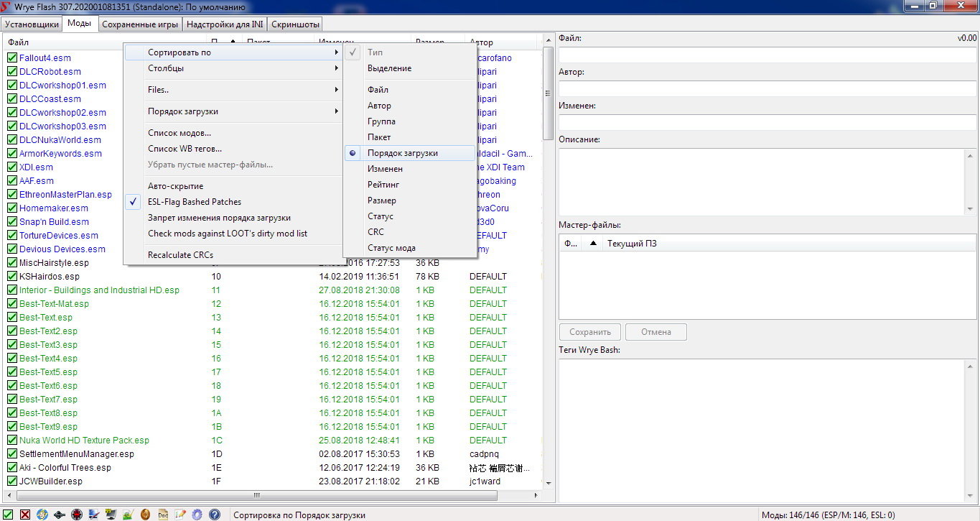Open the blue question mark help icon
This screenshot has width=980, height=521.
(214, 515)
